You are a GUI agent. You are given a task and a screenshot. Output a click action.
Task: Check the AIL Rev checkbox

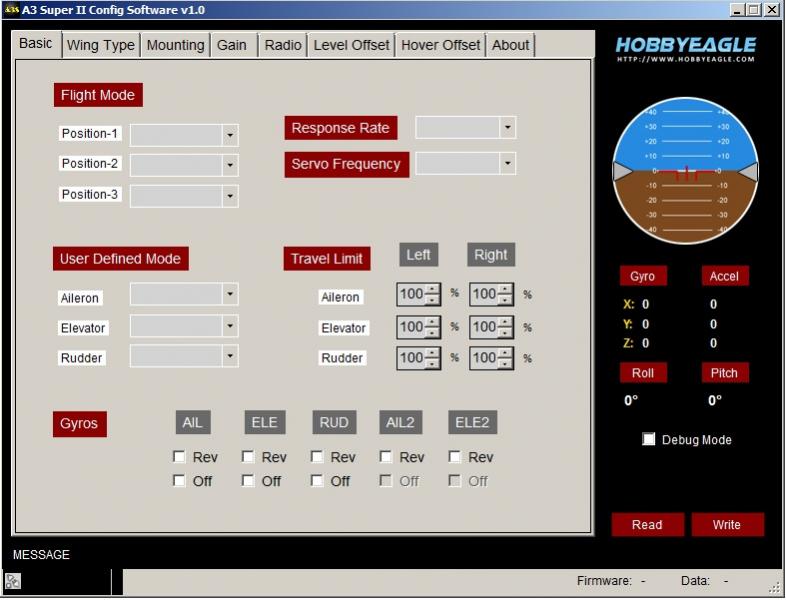pos(179,457)
